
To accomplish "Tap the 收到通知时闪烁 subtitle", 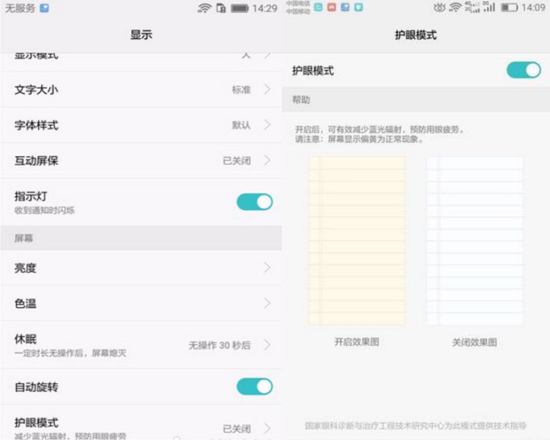I will point(45,210).
